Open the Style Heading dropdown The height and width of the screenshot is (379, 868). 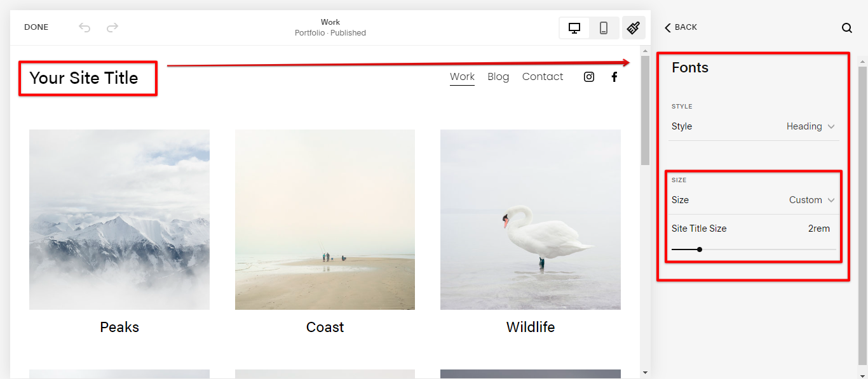810,126
